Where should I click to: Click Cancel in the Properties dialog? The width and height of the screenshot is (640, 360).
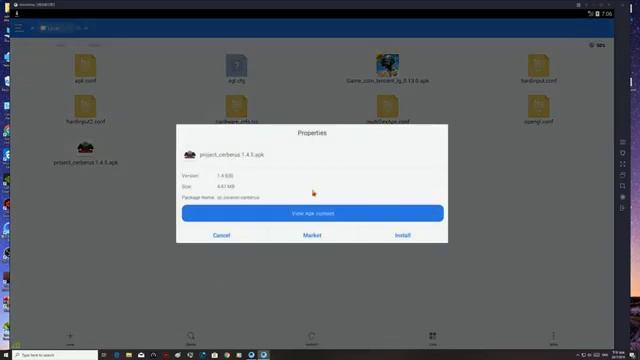222,236
